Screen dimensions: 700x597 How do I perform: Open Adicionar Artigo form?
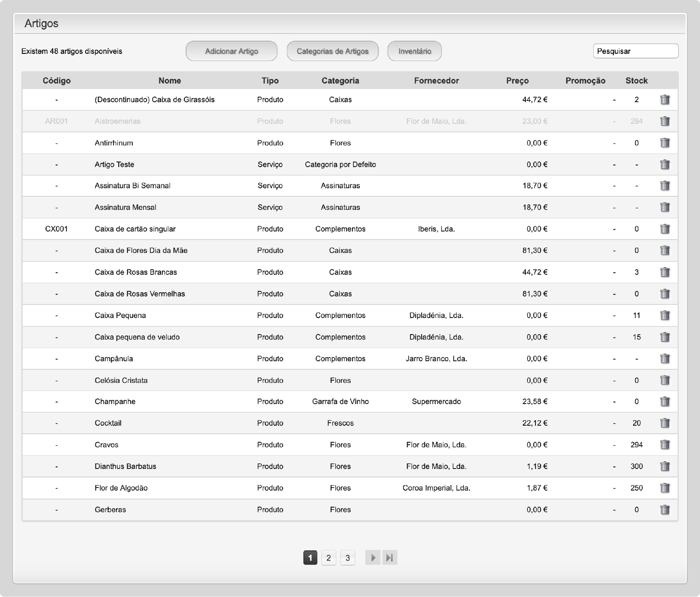231,51
